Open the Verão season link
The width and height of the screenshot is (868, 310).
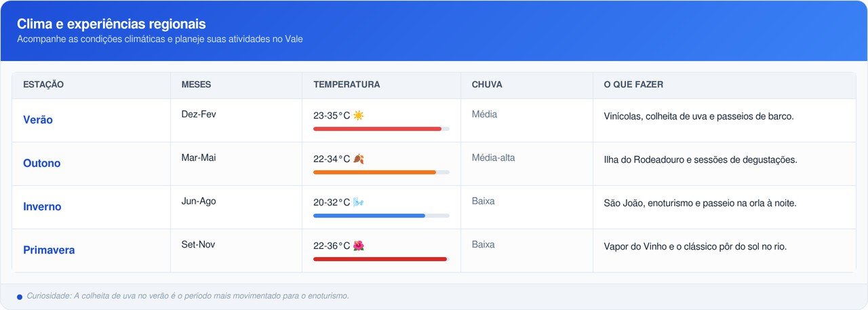[x=38, y=120]
